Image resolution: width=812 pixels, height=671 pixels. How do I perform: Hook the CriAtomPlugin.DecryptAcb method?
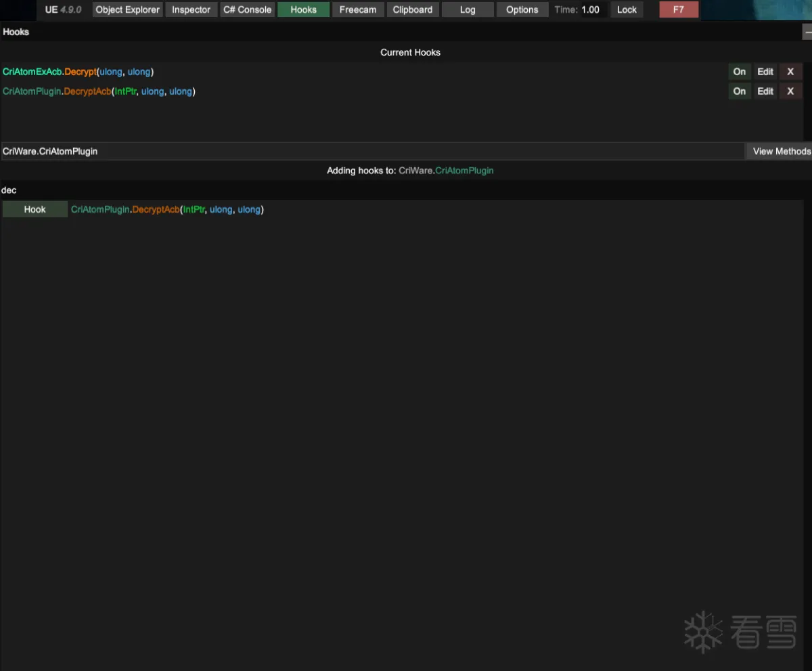35,209
